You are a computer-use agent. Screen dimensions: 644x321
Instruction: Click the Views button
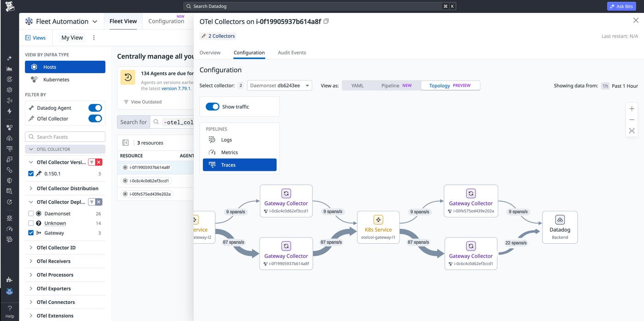click(x=35, y=38)
